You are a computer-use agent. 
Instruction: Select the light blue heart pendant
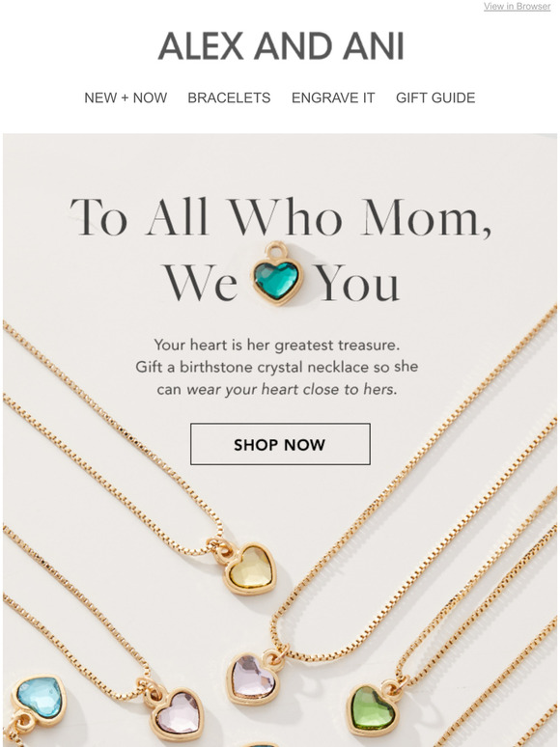click(39, 699)
